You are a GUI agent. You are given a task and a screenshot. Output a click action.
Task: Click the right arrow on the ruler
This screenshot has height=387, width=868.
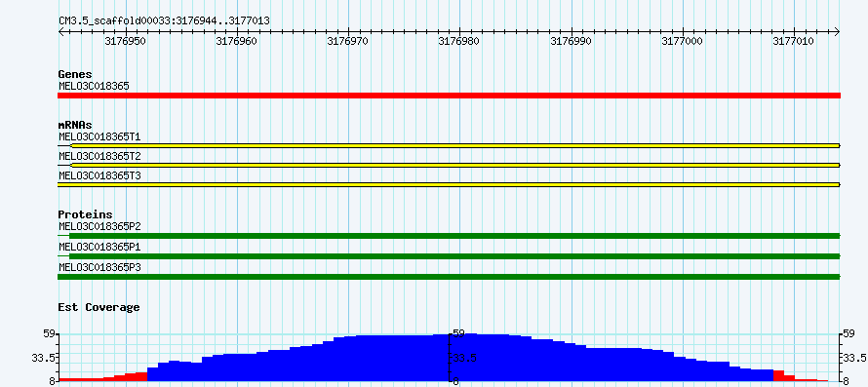(x=838, y=31)
